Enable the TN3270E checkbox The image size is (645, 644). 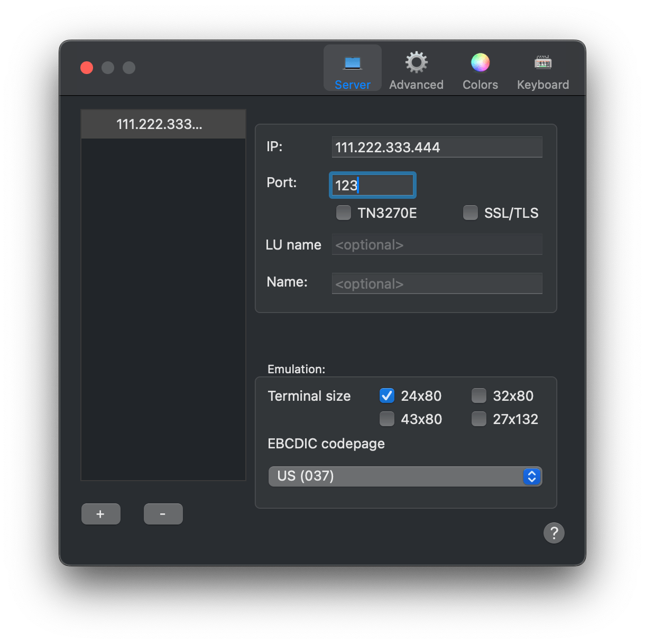(x=344, y=213)
